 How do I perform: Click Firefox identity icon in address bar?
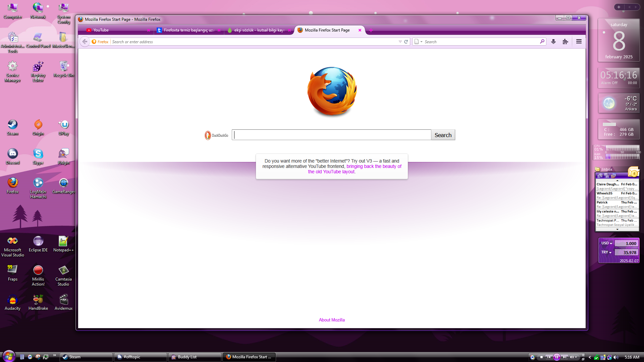pyautogui.click(x=100, y=42)
